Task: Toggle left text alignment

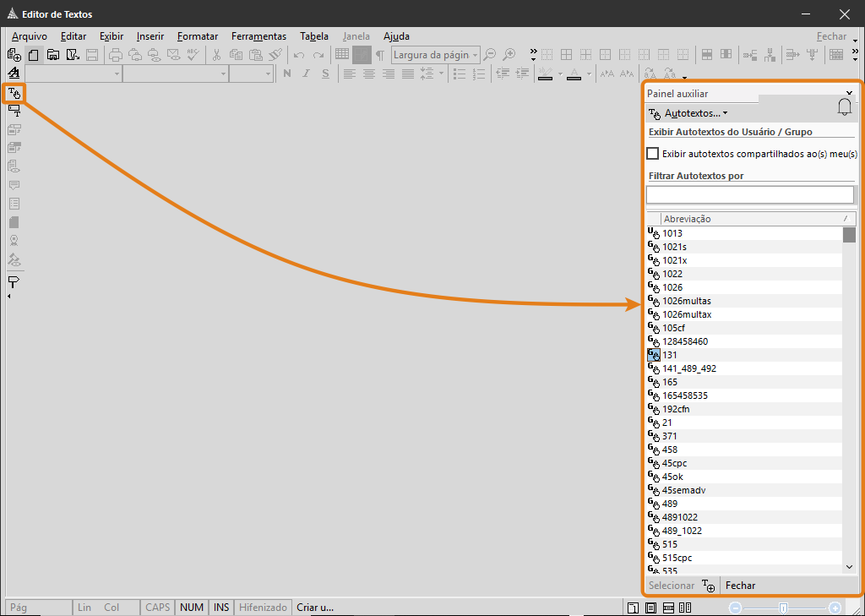Action: [349, 74]
